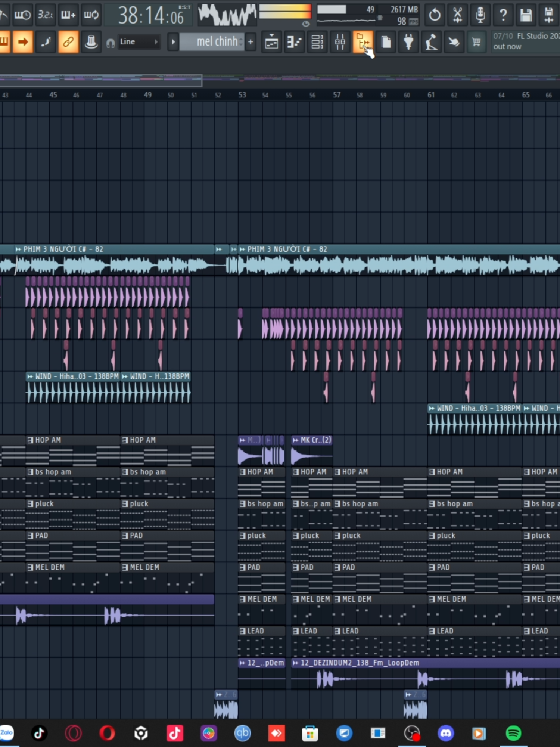Toggle multilink to controllers knob button
The image size is (560, 747).
(x=91, y=42)
